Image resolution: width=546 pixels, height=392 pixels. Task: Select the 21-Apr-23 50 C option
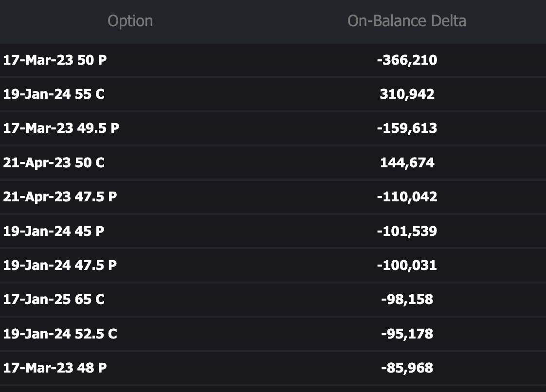tap(54, 162)
